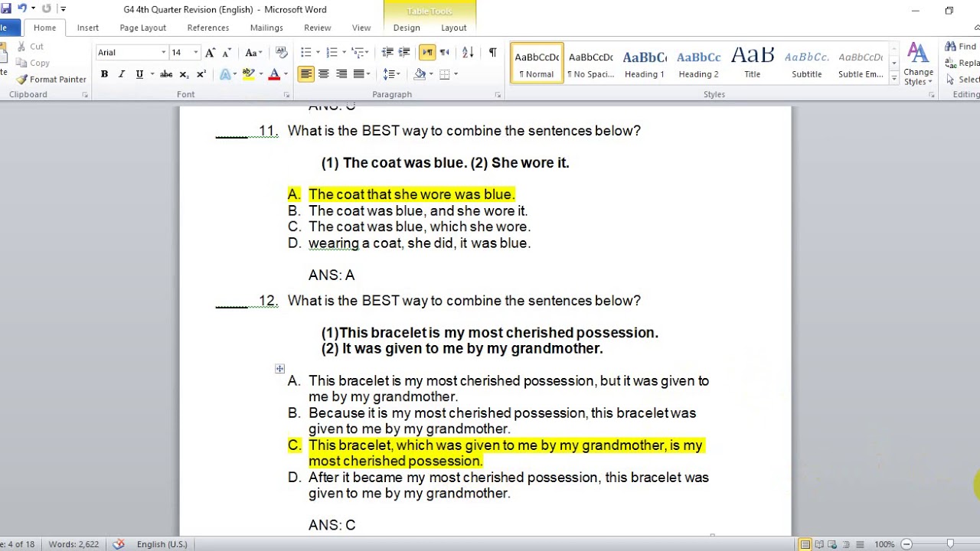Open the Table Tools Design tab

click(x=407, y=28)
